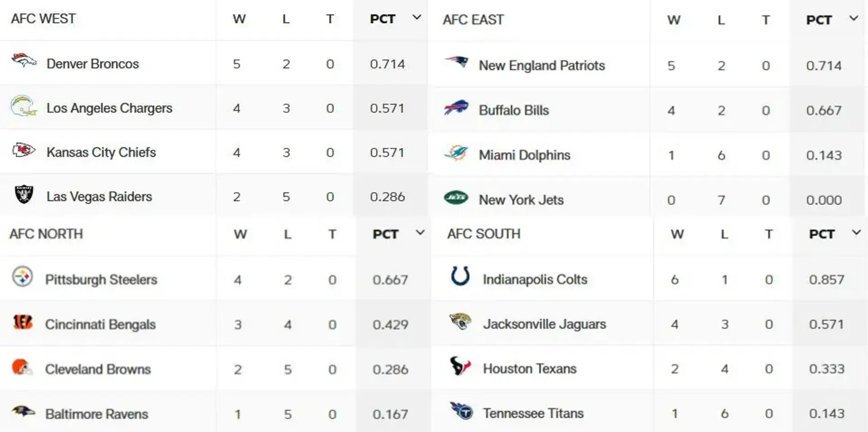The height and width of the screenshot is (432, 868).
Task: Open the New York Jets team link
Action: pos(521,200)
